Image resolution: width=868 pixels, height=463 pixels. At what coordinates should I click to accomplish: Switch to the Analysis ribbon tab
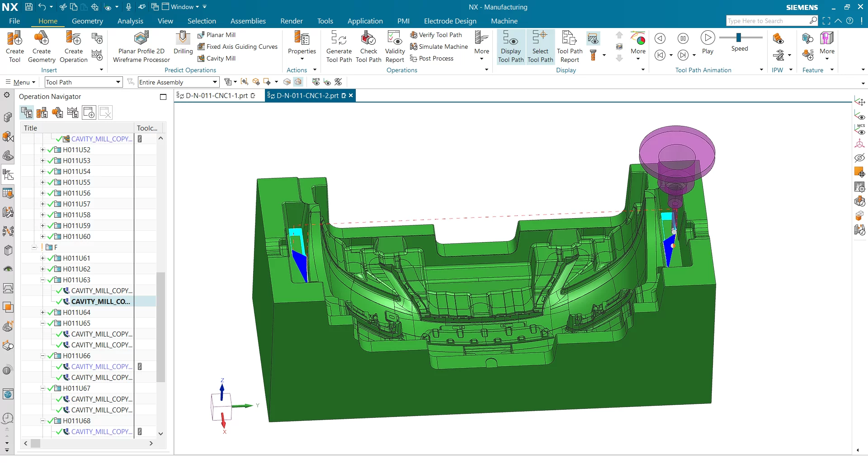click(x=130, y=21)
